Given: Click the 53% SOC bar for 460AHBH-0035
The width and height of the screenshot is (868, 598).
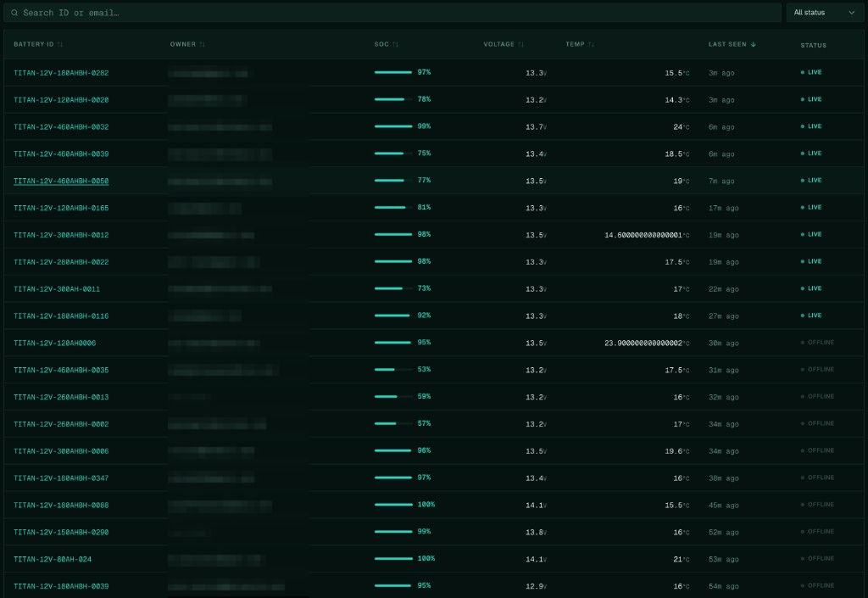Looking at the screenshot, I should pyautogui.click(x=393, y=369).
